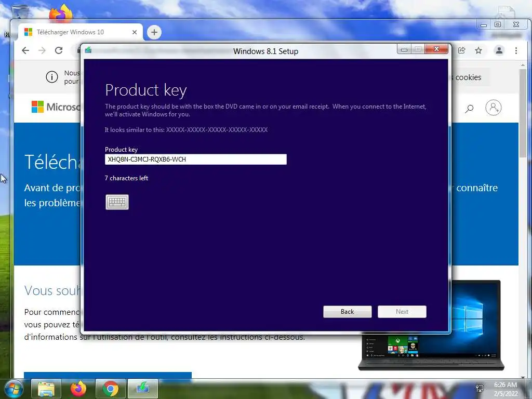The width and height of the screenshot is (532, 399).
Task: Bookmark this page with the star icon
Action: point(478,50)
